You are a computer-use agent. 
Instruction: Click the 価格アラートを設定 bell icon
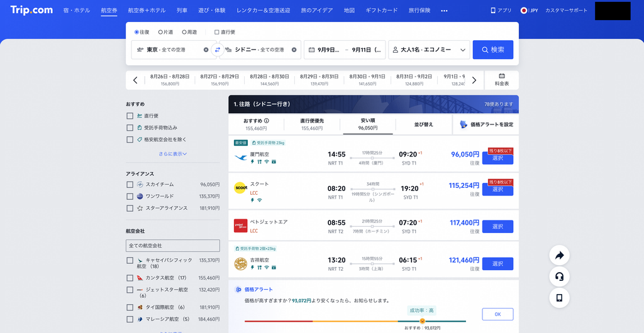point(464,124)
